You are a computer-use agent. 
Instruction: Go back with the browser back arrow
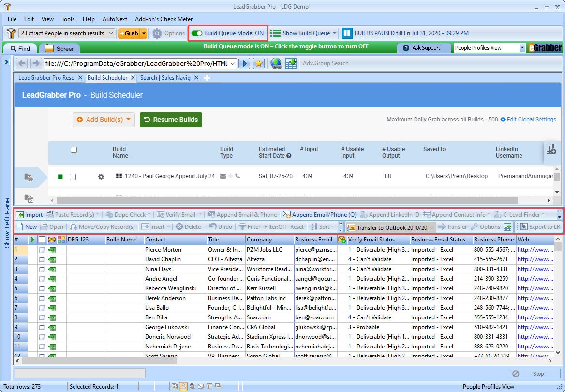[22, 63]
